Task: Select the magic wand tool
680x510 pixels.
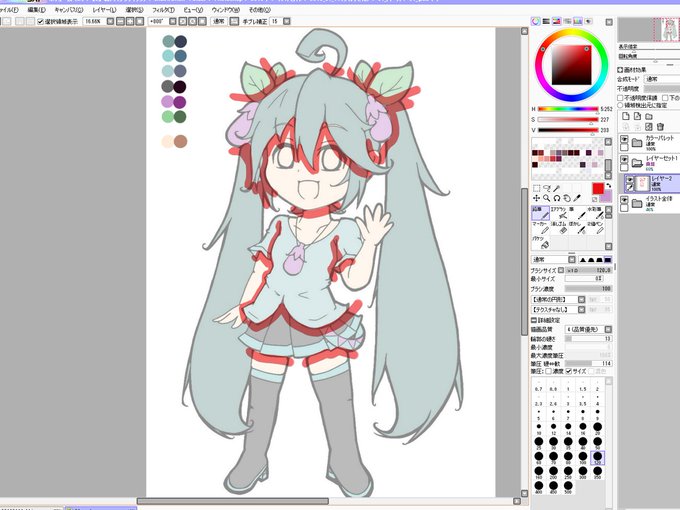Action: (x=557, y=188)
